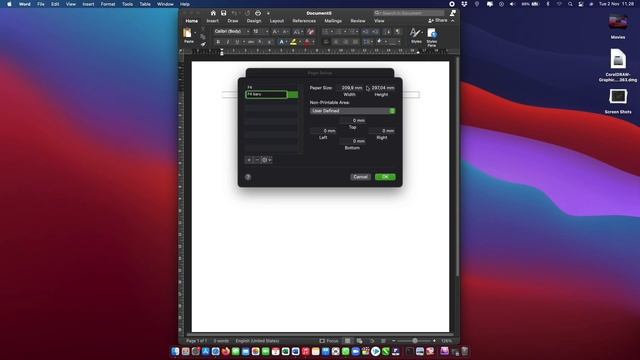
Task: Open the gear action dropdown in Page Setup
Action: click(x=266, y=160)
